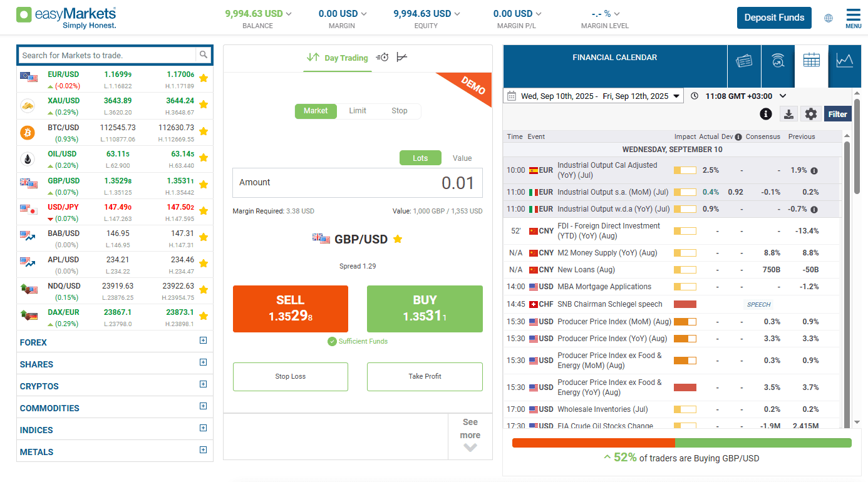
Task: Toggle favorite star for DAX/EUR
Action: click(204, 317)
